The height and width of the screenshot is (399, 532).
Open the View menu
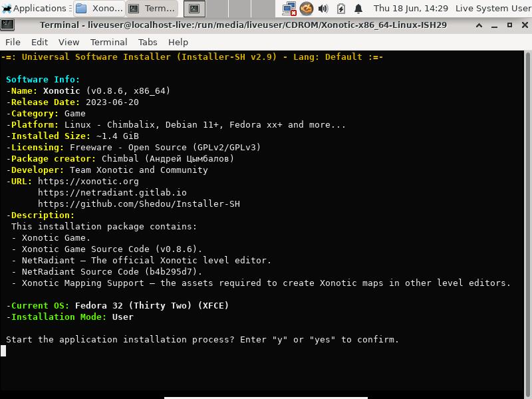[x=68, y=42]
